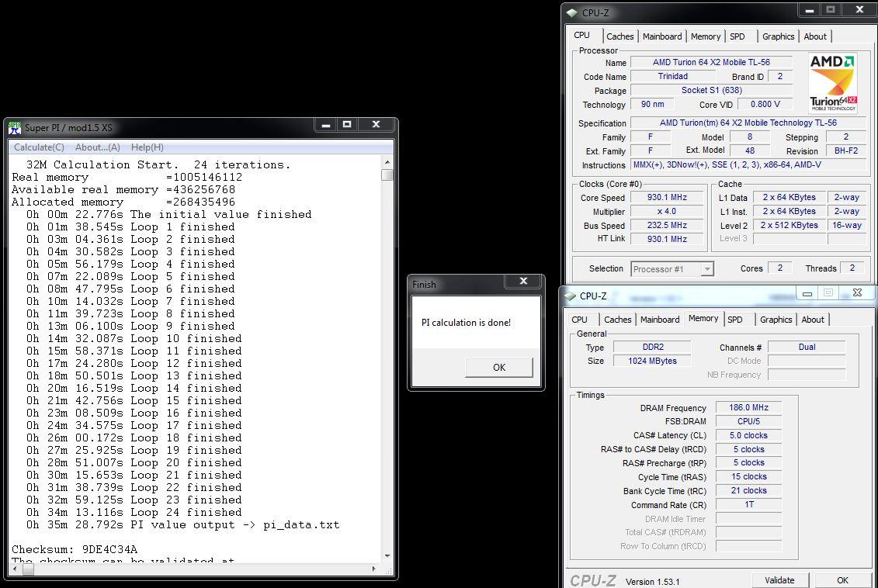Click the Bank Cycle Time value 21 clocks
The image size is (878, 588).
pyautogui.click(x=748, y=491)
